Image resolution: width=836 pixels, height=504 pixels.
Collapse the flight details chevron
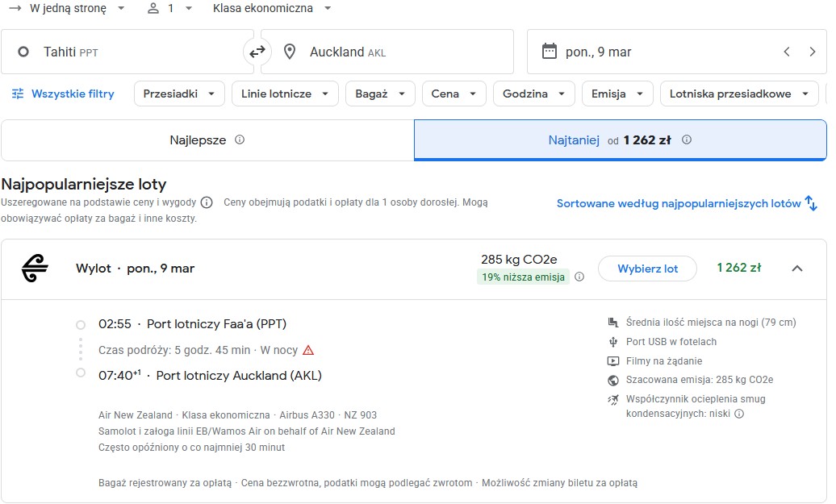tap(797, 268)
